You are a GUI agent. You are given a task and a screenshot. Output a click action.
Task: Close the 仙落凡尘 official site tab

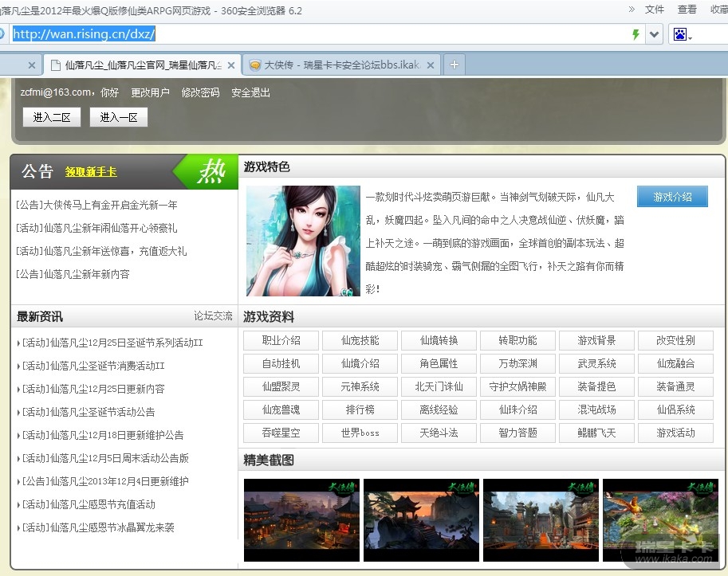(x=230, y=65)
